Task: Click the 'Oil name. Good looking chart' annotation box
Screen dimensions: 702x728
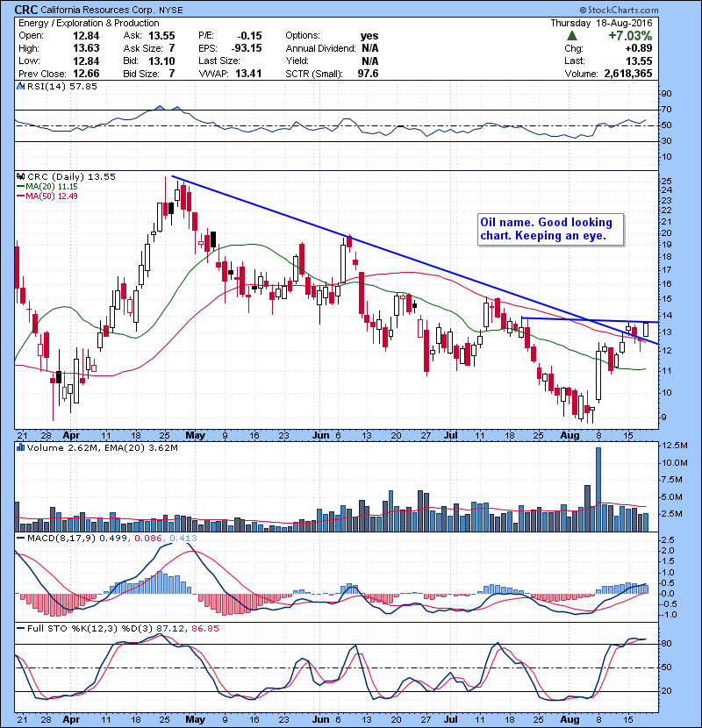Action: click(550, 229)
